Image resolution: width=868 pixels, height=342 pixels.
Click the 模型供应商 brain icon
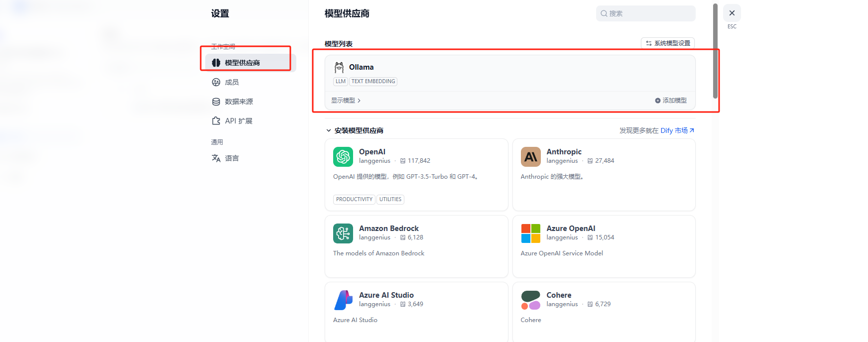click(216, 63)
